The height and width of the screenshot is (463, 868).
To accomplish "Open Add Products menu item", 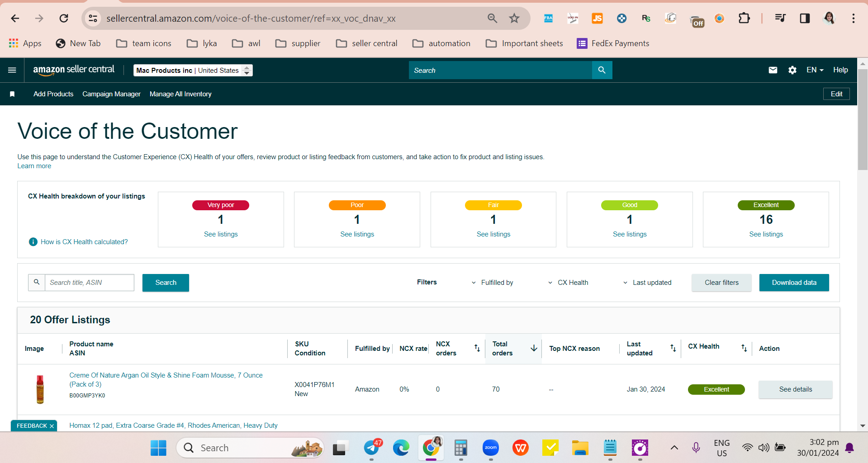I will [x=53, y=94].
